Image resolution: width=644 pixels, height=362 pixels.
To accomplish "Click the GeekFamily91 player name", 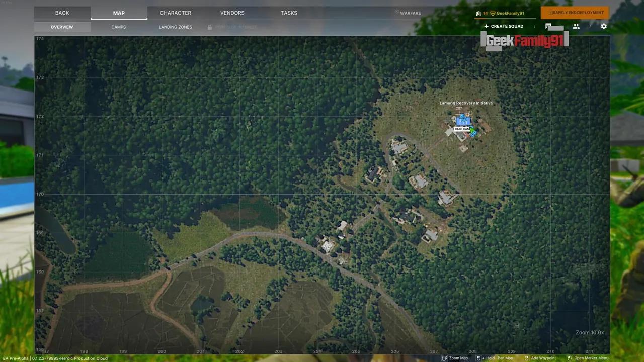I will click(510, 13).
